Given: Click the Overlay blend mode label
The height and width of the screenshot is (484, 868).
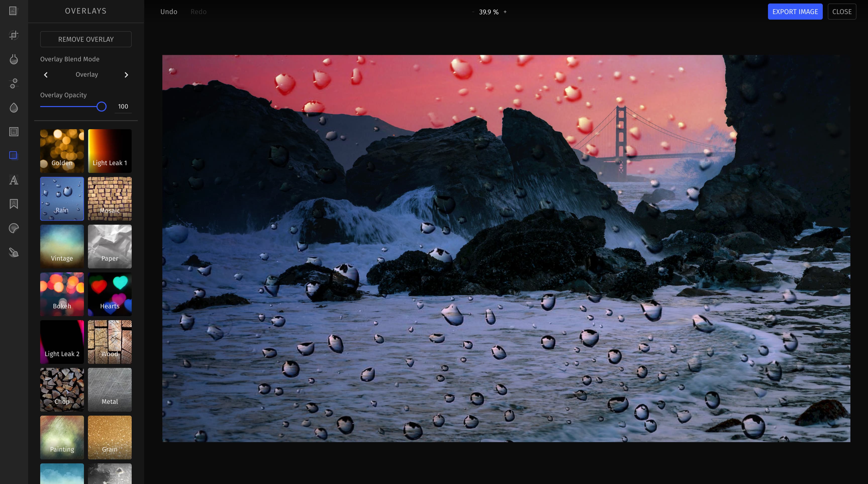Looking at the screenshot, I should (87, 74).
